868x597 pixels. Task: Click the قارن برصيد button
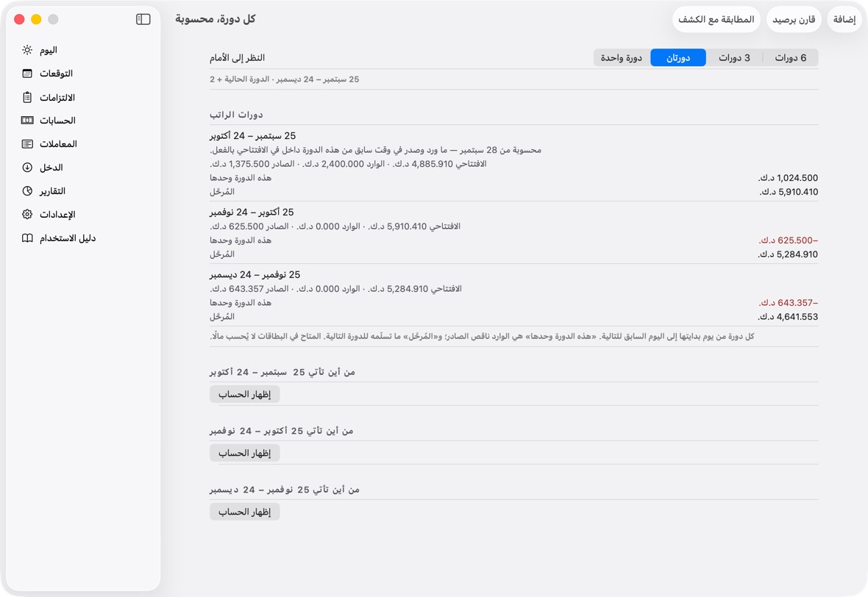[x=794, y=19]
